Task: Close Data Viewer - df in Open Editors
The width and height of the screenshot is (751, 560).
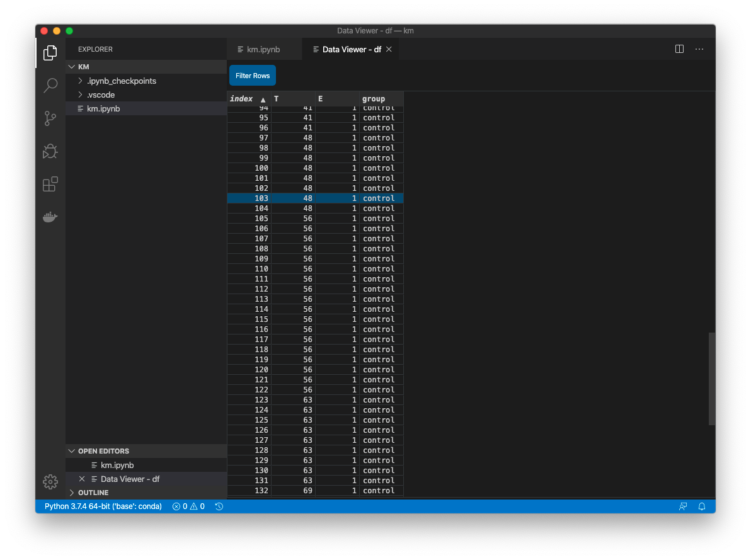Action: pyautogui.click(x=82, y=479)
